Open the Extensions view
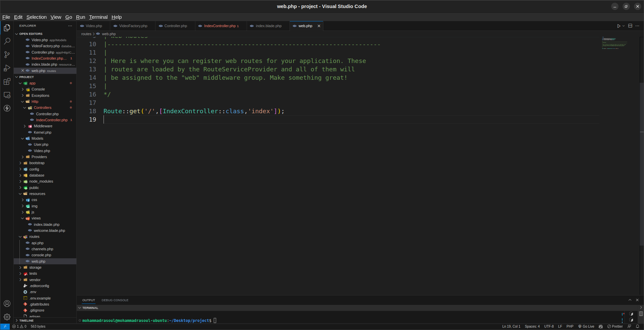This screenshot has width=644, height=330. click(x=7, y=81)
